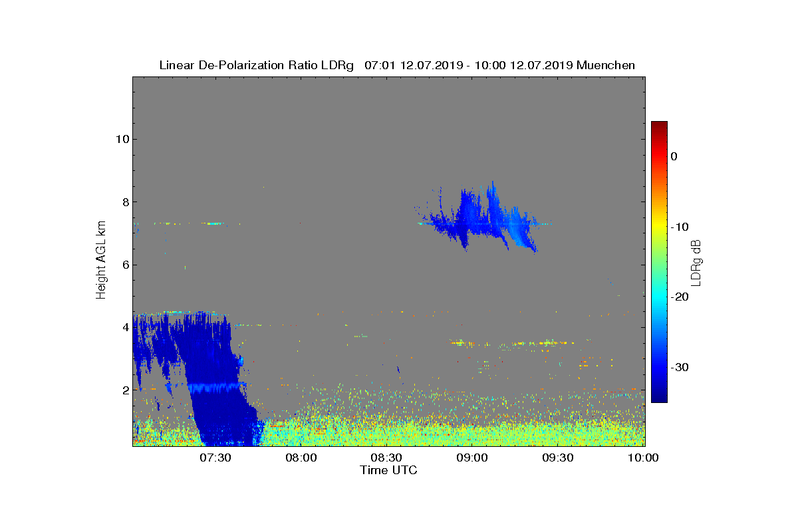
Task: Click the height tick label 4
Action: coord(124,328)
